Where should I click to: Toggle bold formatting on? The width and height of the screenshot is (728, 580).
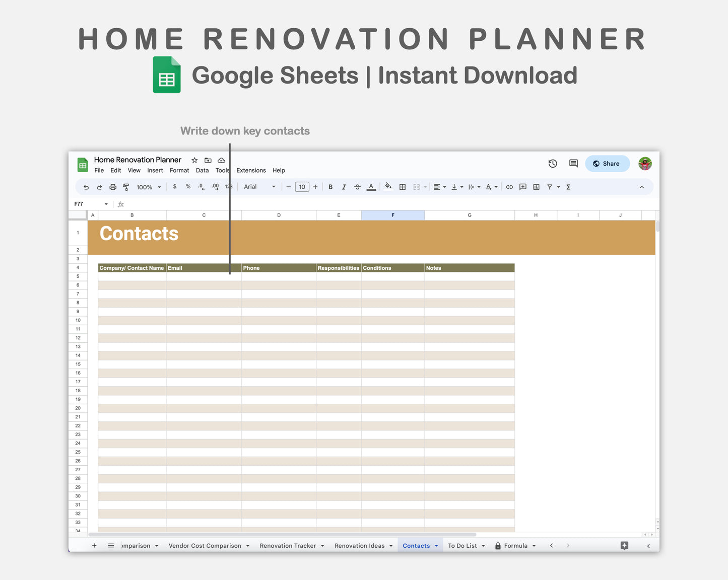tap(330, 187)
